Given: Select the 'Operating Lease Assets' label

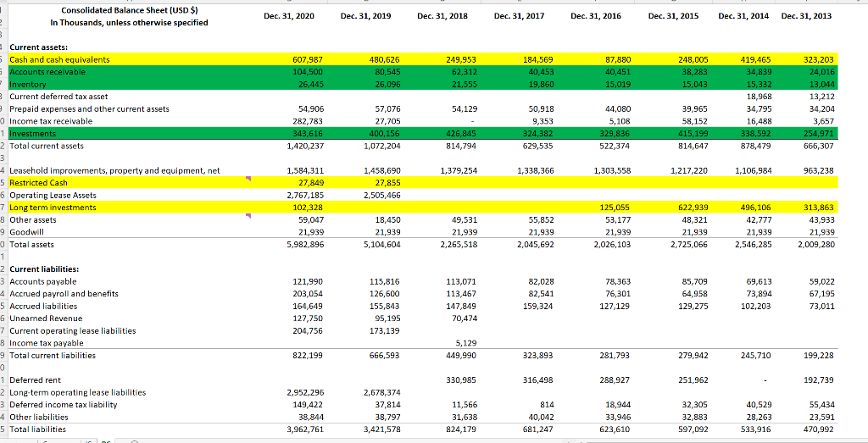Looking at the screenshot, I should [53, 195].
